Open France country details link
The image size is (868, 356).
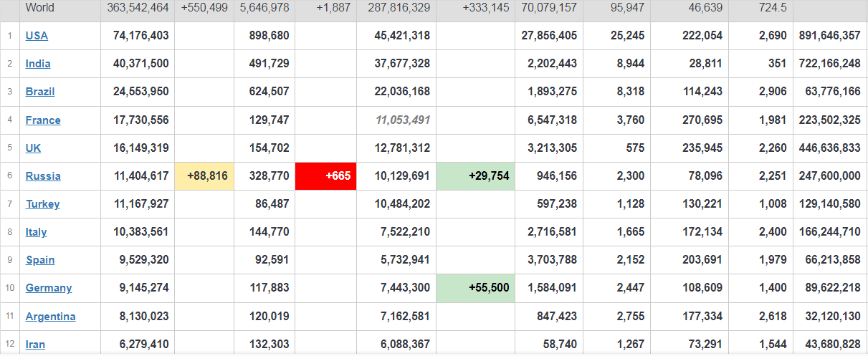(43, 120)
